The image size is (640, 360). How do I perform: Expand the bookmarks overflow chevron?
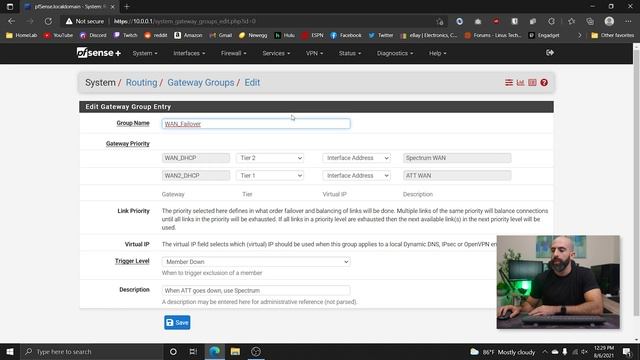580,36
